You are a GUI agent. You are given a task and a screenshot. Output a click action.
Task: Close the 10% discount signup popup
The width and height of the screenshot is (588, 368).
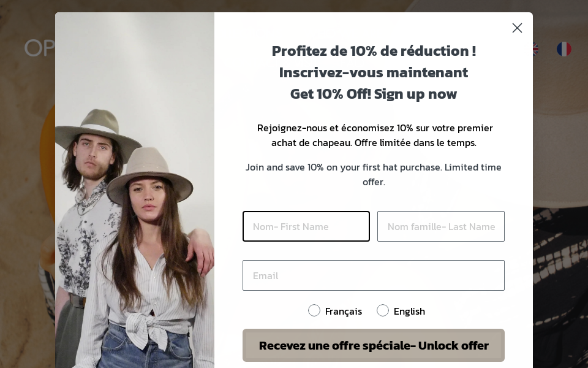pyautogui.click(x=517, y=28)
